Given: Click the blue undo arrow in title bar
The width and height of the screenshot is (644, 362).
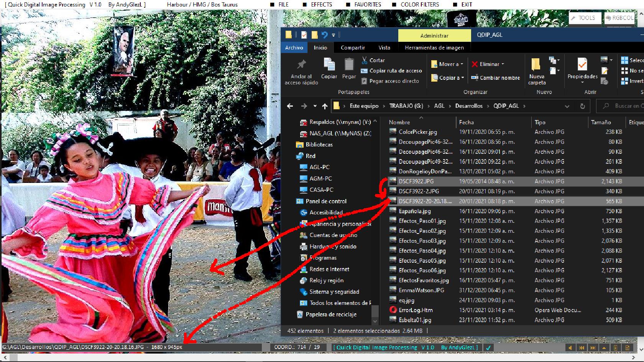Looking at the screenshot, I should pyautogui.click(x=324, y=35).
